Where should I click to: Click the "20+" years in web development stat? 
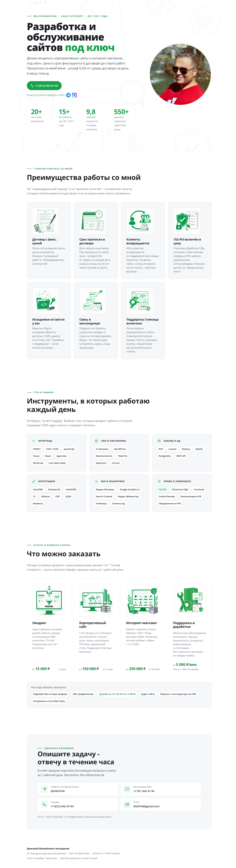pyautogui.click(x=39, y=120)
